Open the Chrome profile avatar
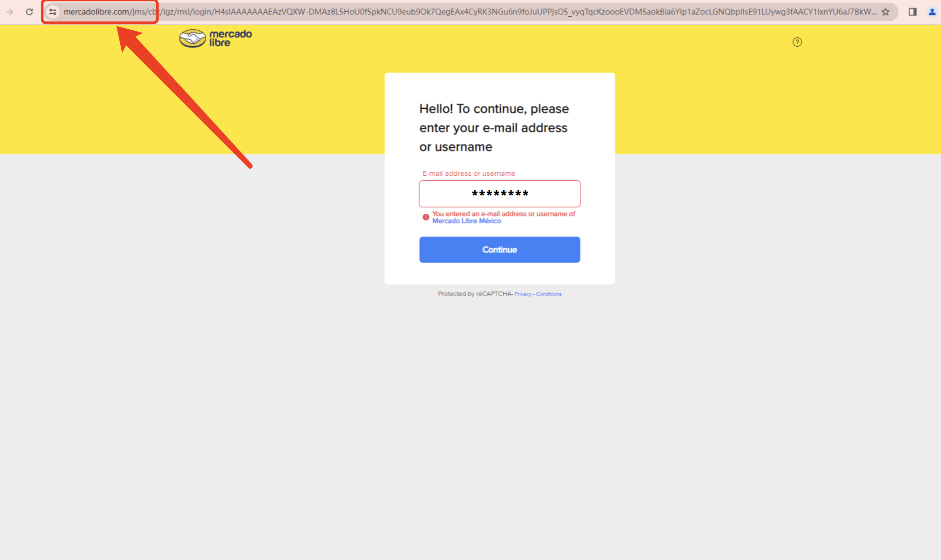The width and height of the screenshot is (941, 560). tap(932, 12)
